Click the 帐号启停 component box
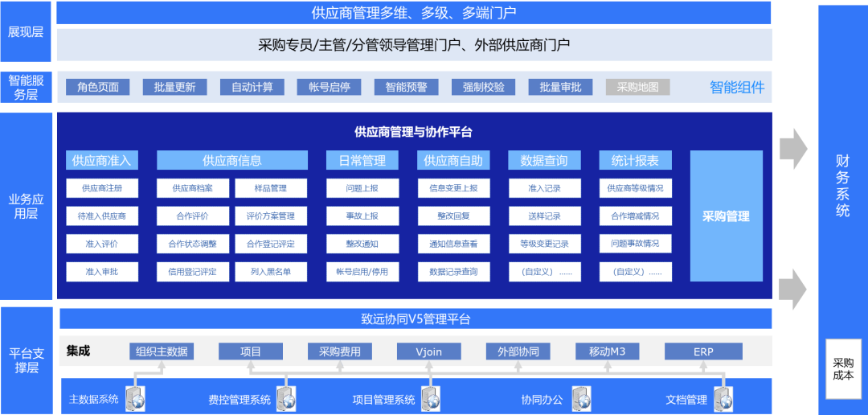 [329, 87]
